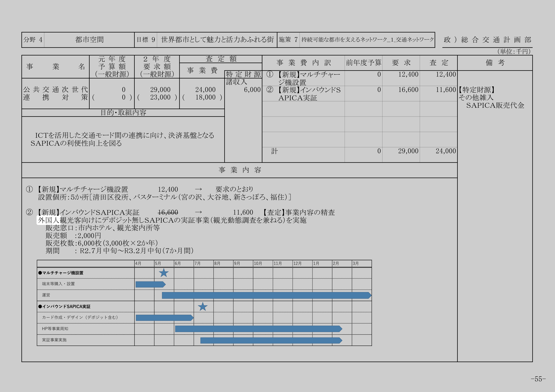Click the SAPICA販売代金 remark text
This screenshot has width=555, height=392.
tap(495, 105)
